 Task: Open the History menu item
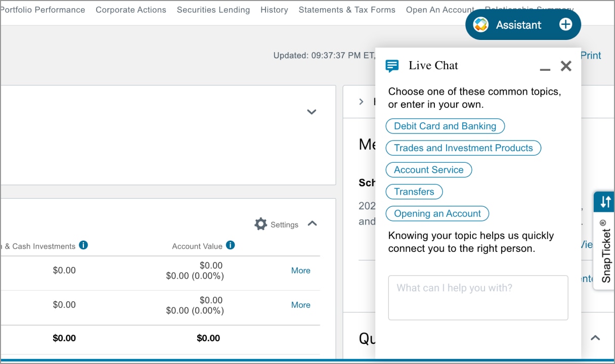(274, 10)
